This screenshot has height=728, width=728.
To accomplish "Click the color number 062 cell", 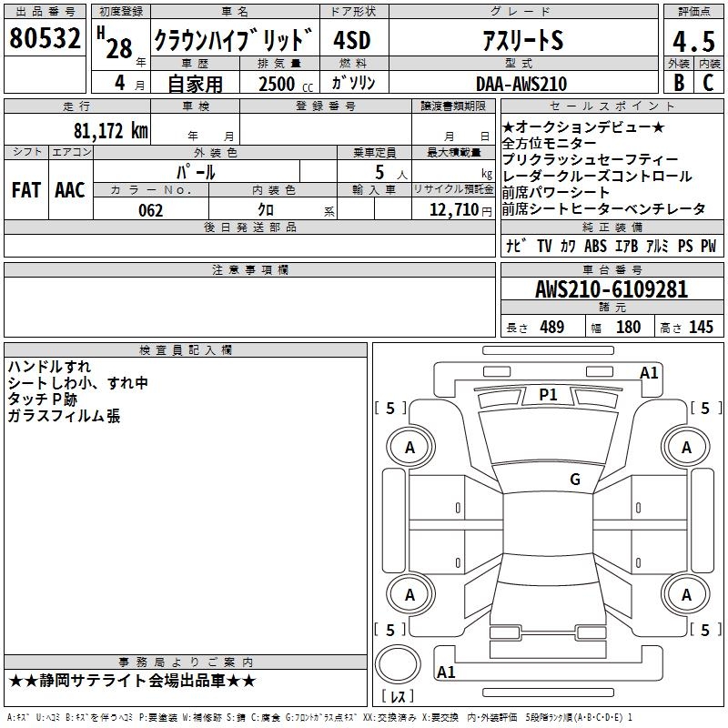I will point(150,210).
